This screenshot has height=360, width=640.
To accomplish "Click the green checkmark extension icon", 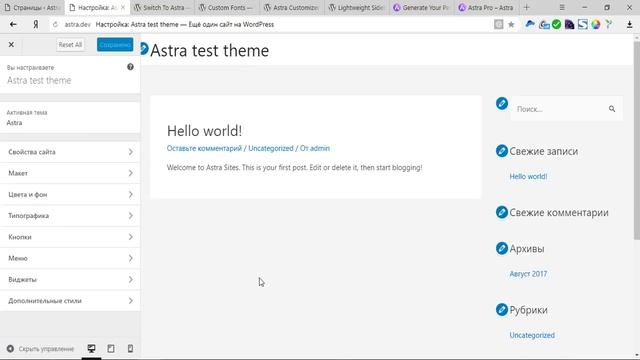I will click(x=556, y=24).
